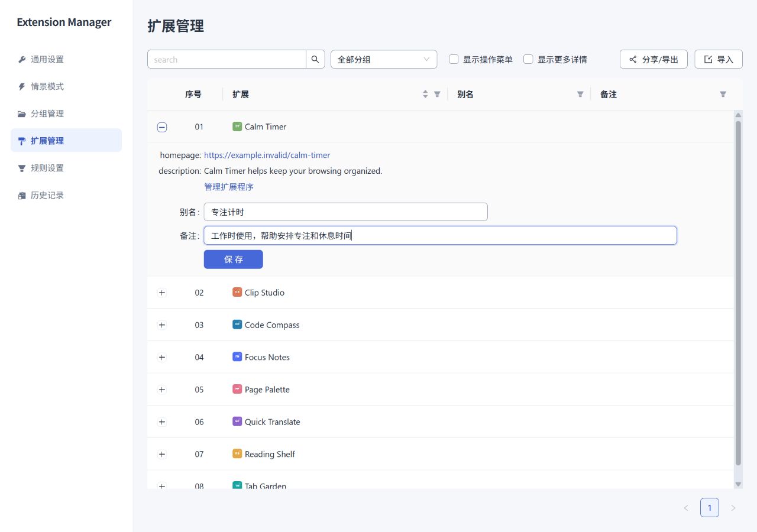Open 历史记录 in the sidebar
This screenshot has height=532, width=757.
66,195
